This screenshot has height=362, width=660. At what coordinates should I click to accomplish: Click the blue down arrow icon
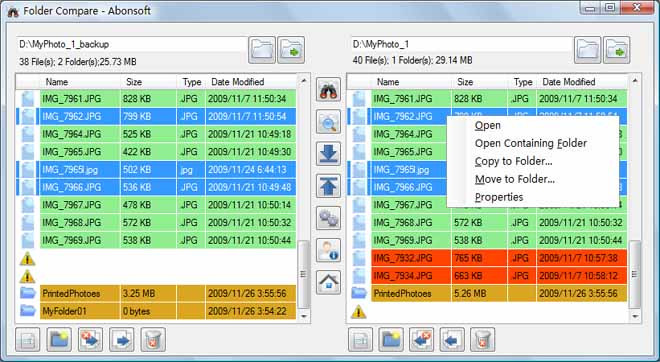[328, 154]
